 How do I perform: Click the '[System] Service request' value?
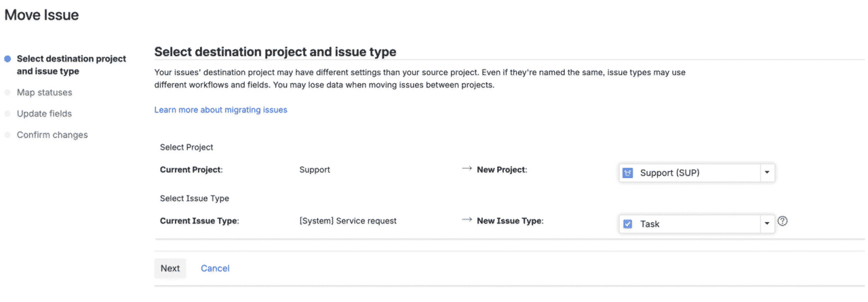coord(348,221)
